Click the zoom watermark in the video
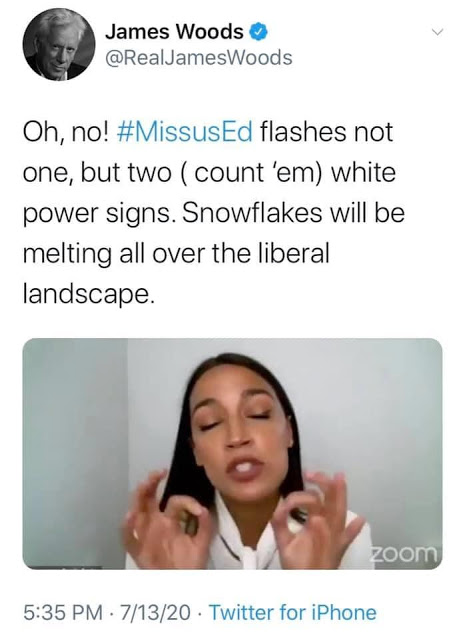 (404, 553)
